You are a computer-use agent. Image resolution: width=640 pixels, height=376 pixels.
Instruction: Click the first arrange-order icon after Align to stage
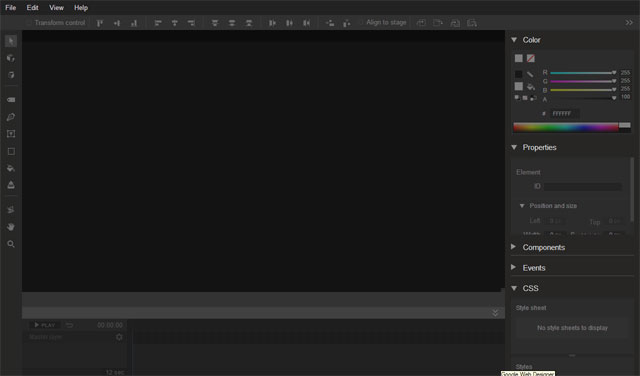(x=421, y=23)
